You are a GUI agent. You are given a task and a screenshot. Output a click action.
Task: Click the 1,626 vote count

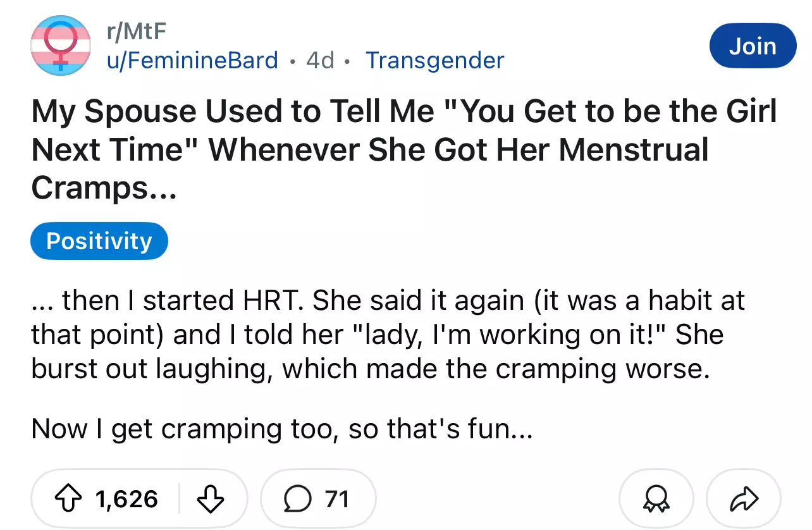(126, 499)
